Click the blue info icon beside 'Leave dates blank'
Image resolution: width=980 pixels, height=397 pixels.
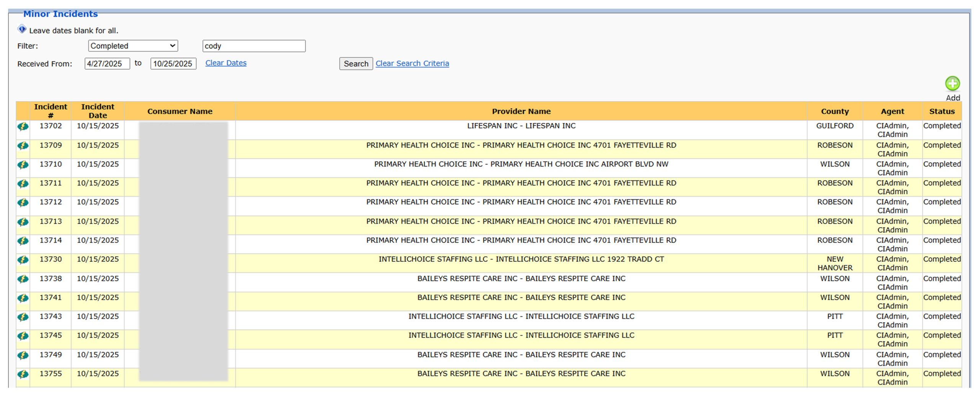coord(22,29)
